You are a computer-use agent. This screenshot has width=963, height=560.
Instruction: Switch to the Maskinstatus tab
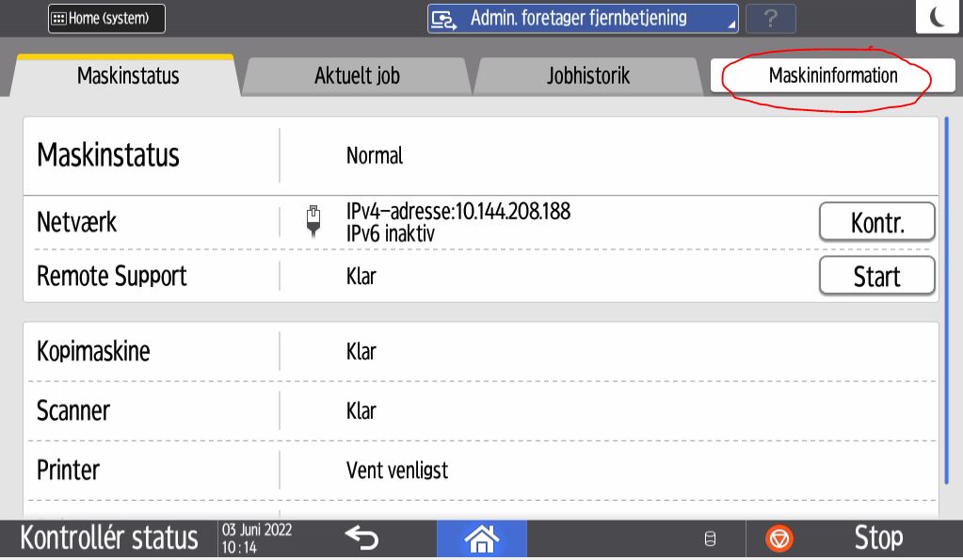click(127, 76)
